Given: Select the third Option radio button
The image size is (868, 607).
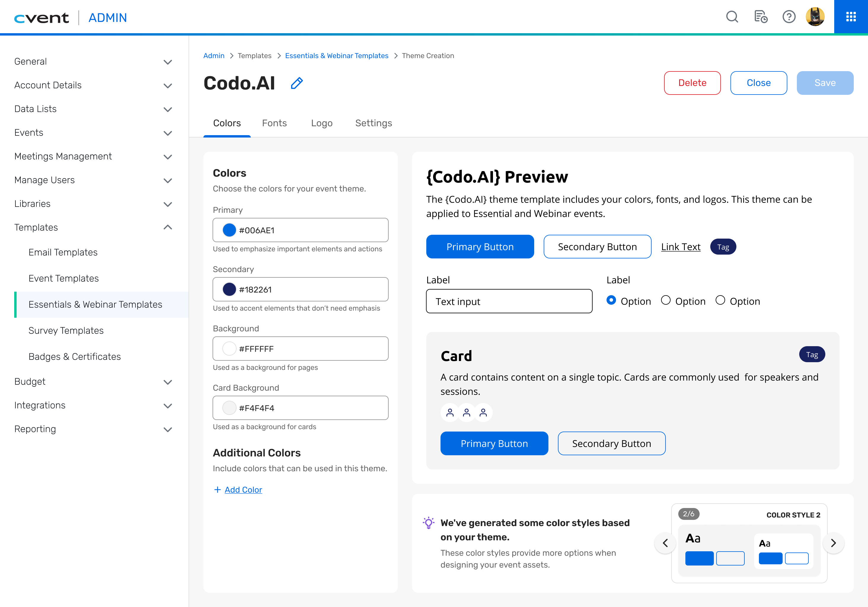Looking at the screenshot, I should (720, 300).
